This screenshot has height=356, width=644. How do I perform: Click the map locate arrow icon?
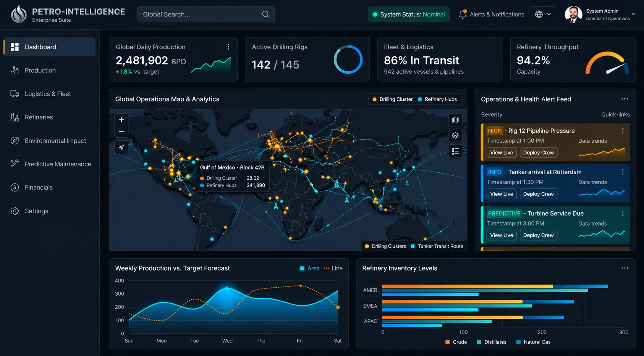click(x=121, y=147)
